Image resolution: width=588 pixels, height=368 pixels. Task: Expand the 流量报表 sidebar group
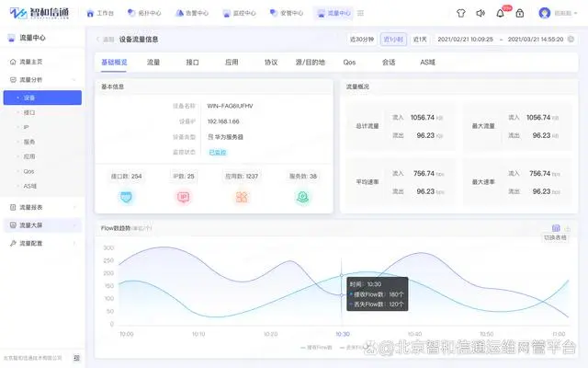[73, 207]
